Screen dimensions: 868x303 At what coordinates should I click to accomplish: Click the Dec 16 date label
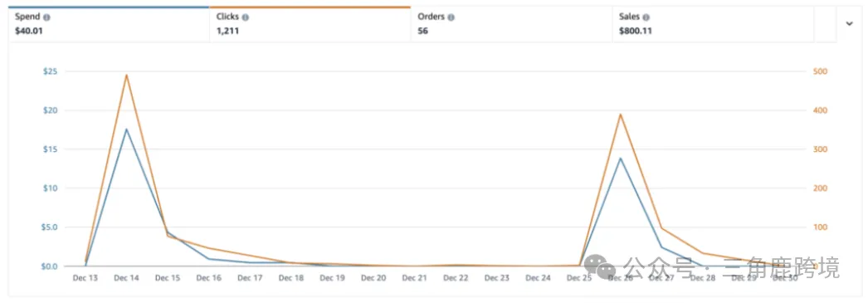point(208,278)
